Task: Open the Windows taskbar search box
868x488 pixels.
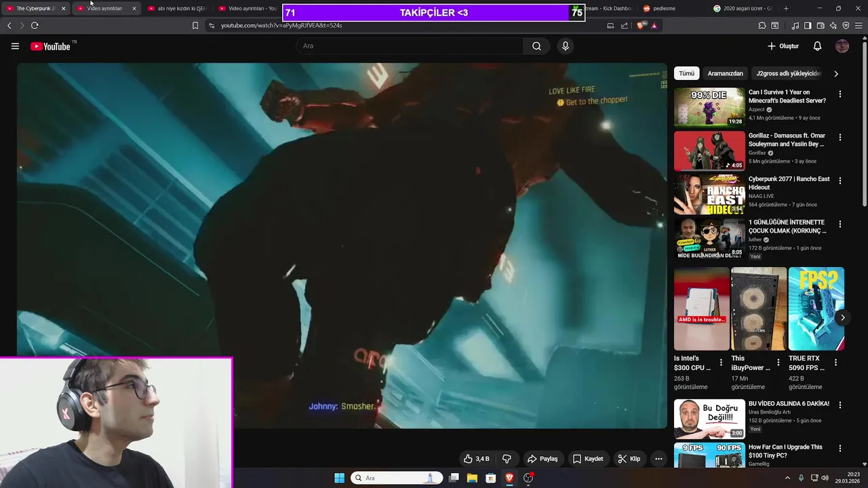Action: 397,478
